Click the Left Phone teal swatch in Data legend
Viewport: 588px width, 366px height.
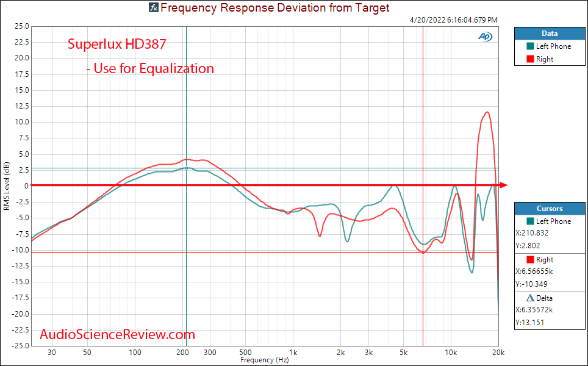tap(530, 46)
